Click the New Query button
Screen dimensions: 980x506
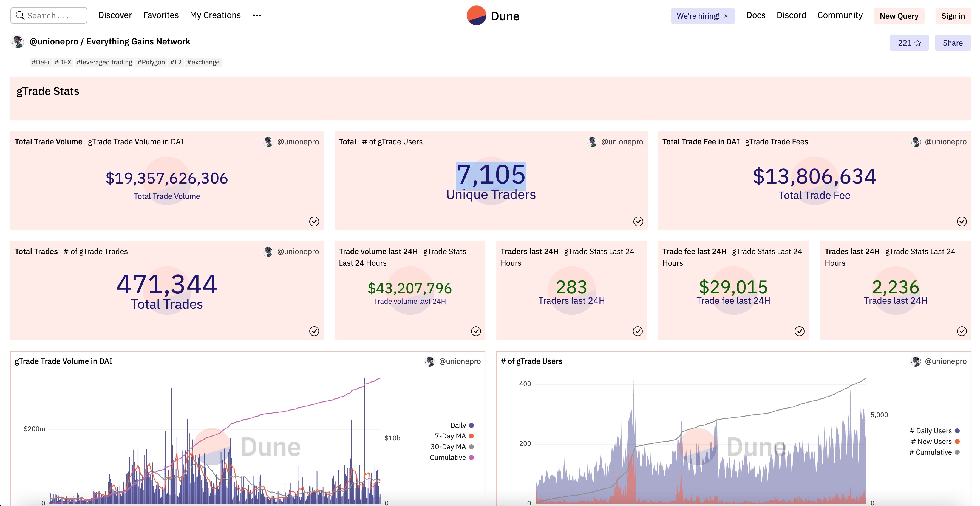[899, 16]
